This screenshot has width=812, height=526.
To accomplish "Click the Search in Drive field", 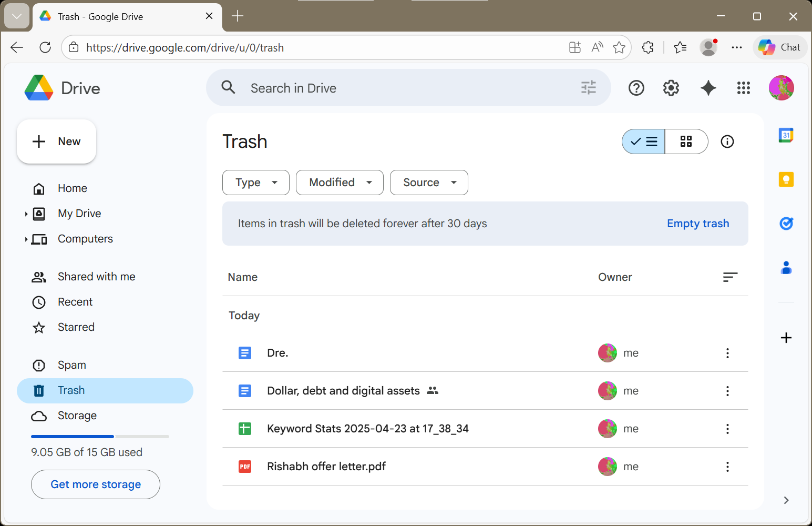I will click(408, 88).
